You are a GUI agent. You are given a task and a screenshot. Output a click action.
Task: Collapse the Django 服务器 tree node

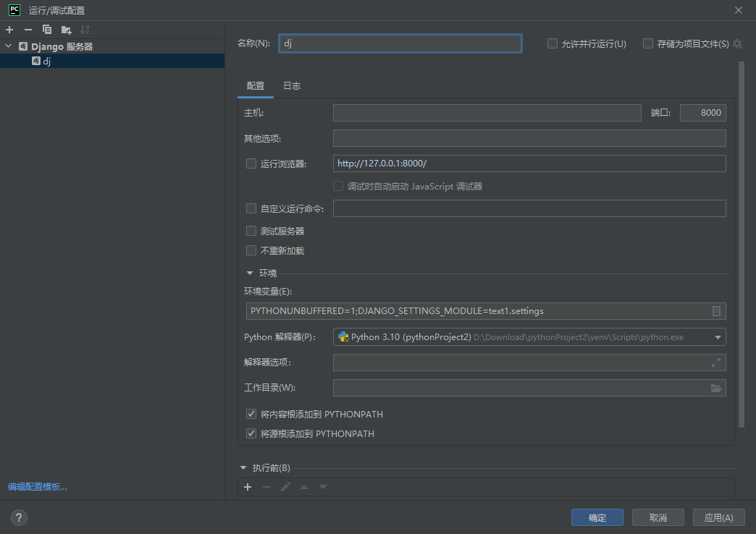[8, 46]
